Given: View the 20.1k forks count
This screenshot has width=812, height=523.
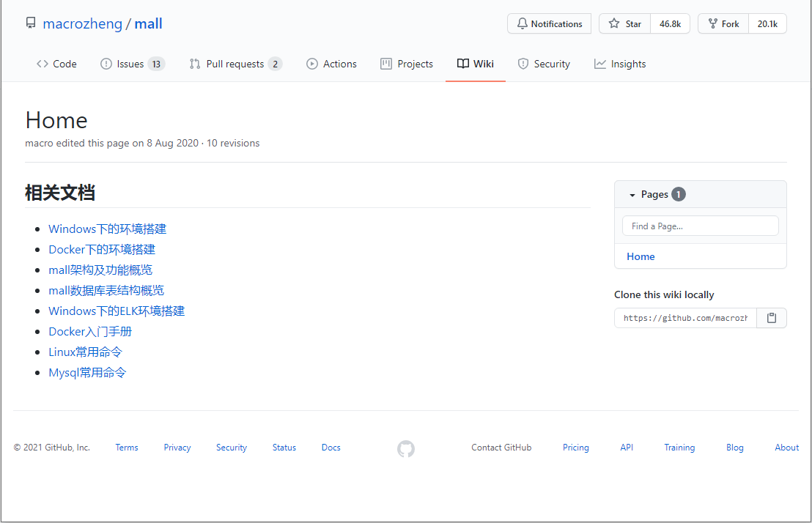Looking at the screenshot, I should (767, 24).
